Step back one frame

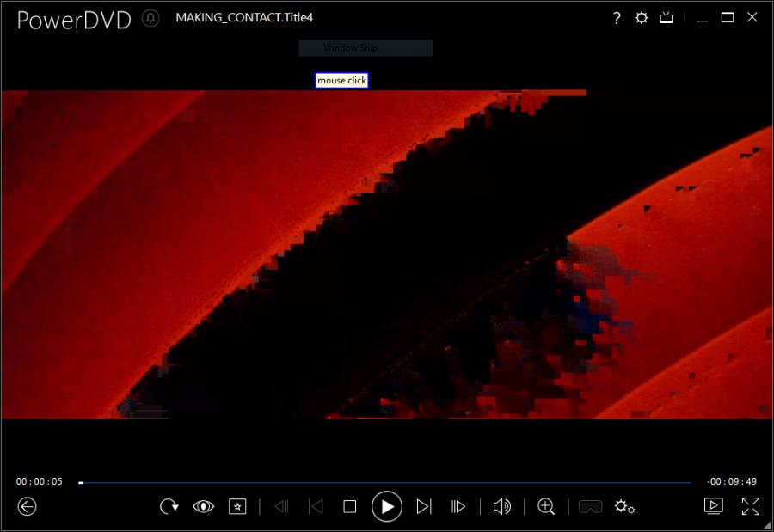(x=281, y=506)
